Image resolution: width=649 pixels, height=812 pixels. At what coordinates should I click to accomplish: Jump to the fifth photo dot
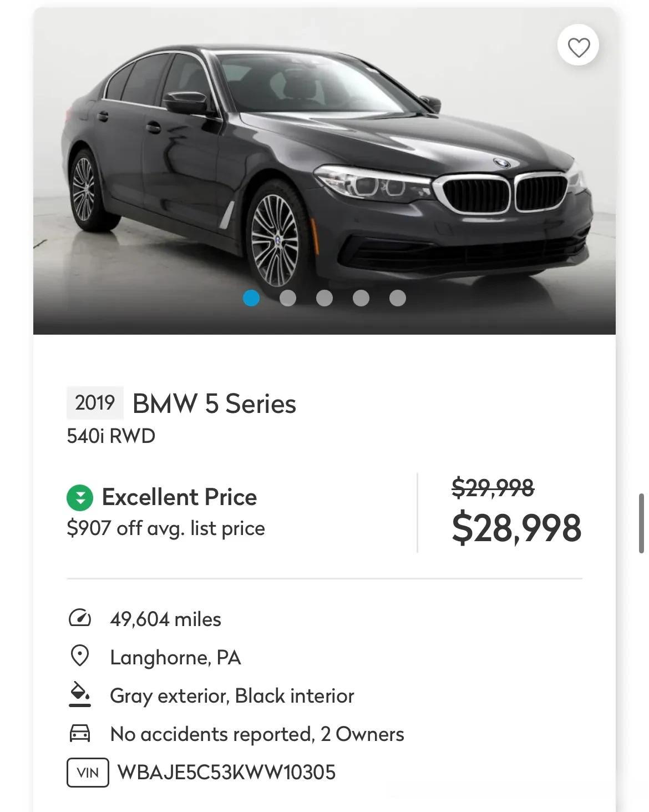pyautogui.click(x=398, y=298)
